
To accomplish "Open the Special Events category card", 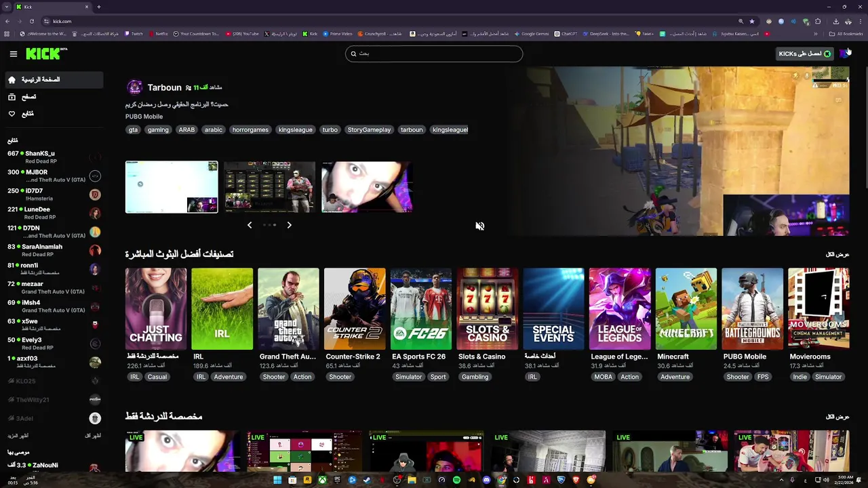I will click(553, 309).
